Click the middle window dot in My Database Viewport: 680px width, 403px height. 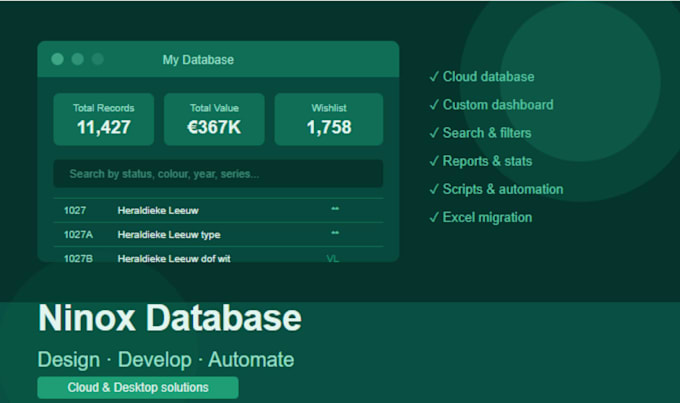click(78, 59)
